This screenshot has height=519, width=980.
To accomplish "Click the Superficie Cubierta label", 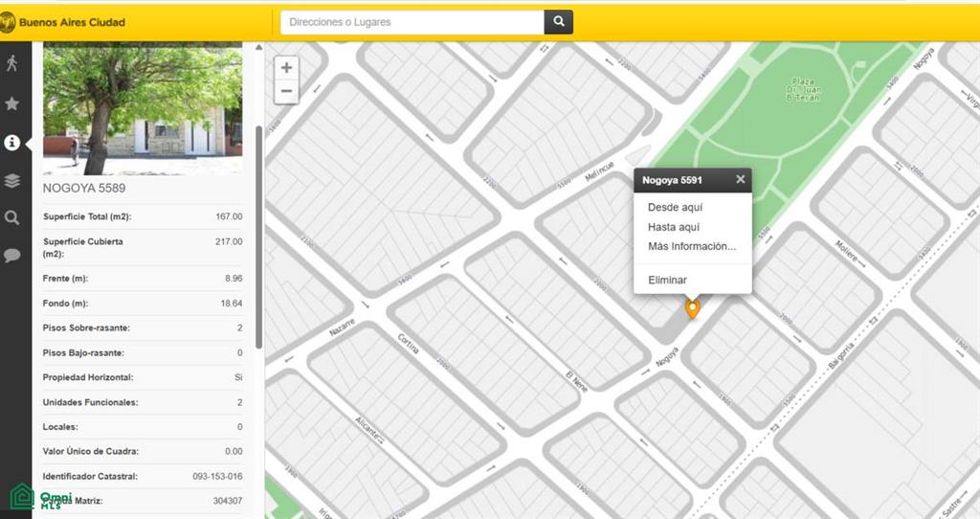I will click(x=82, y=248).
